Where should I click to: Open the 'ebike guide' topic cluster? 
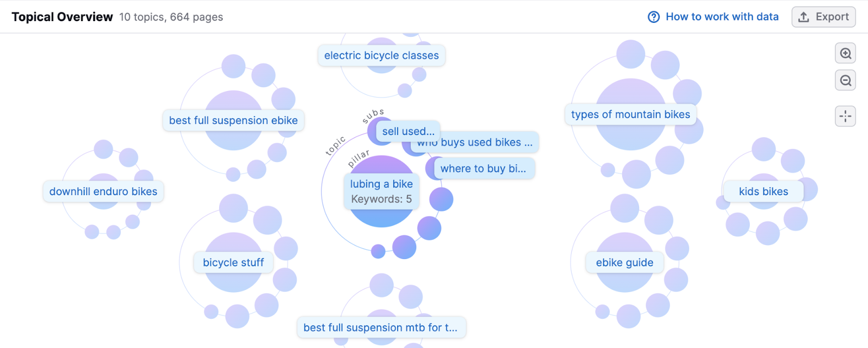624,262
